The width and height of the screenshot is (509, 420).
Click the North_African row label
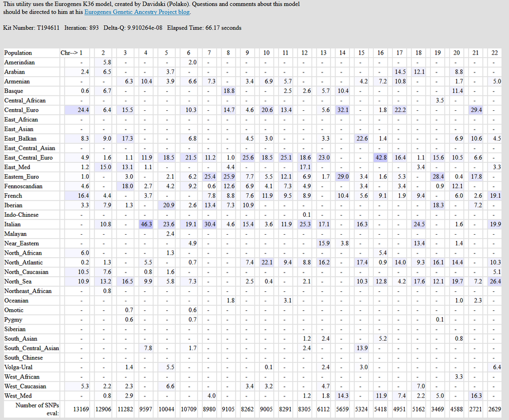tap(23, 253)
